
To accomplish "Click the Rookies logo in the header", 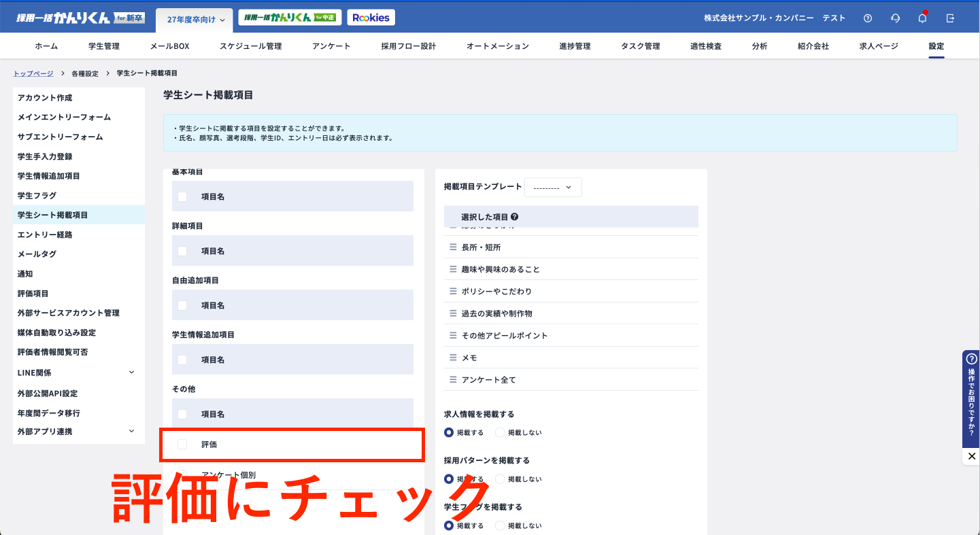I will (371, 17).
